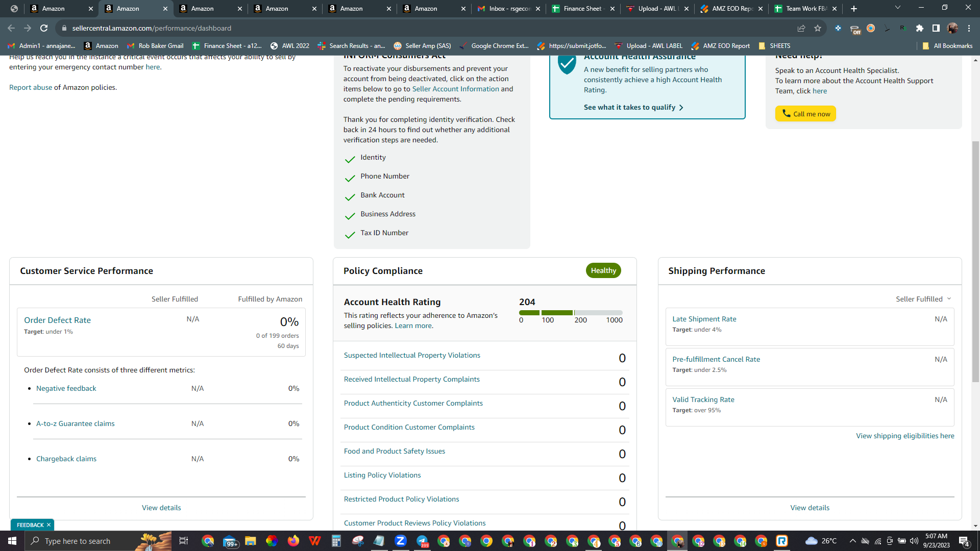
Task: Open Food and Product Safety Issues
Action: (394, 451)
